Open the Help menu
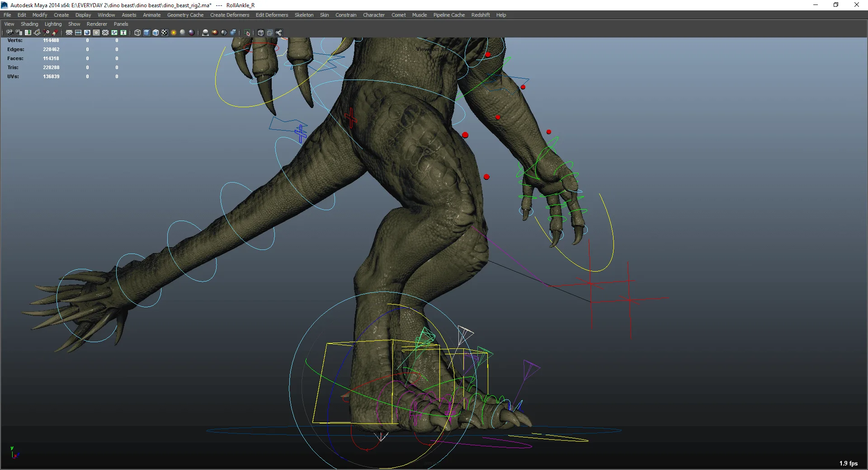The image size is (868, 470). 501,15
